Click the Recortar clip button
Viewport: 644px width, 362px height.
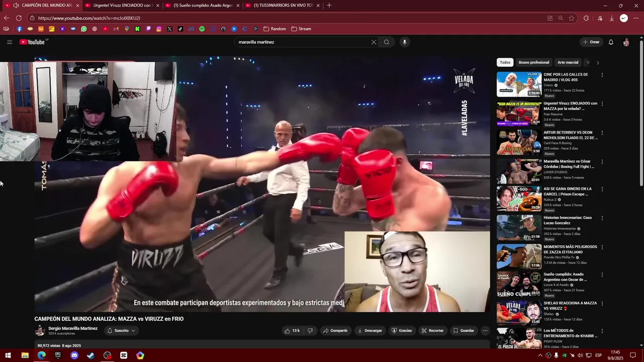tap(433, 330)
